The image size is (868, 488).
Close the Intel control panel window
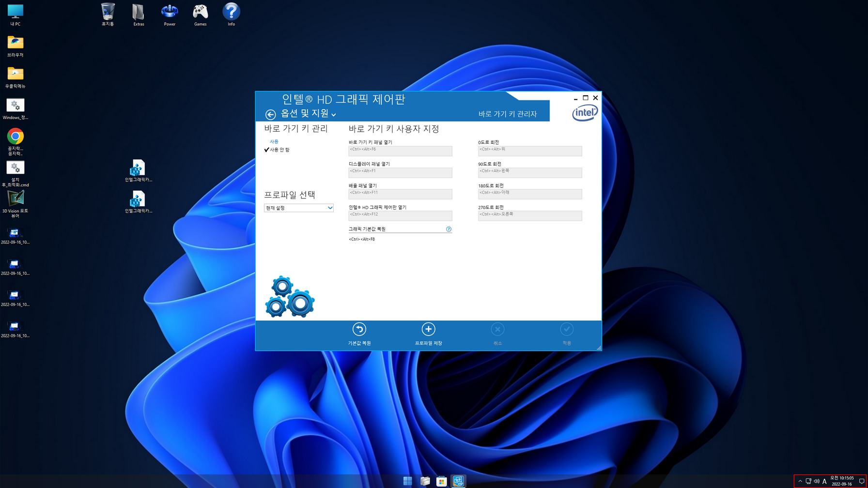pos(595,98)
